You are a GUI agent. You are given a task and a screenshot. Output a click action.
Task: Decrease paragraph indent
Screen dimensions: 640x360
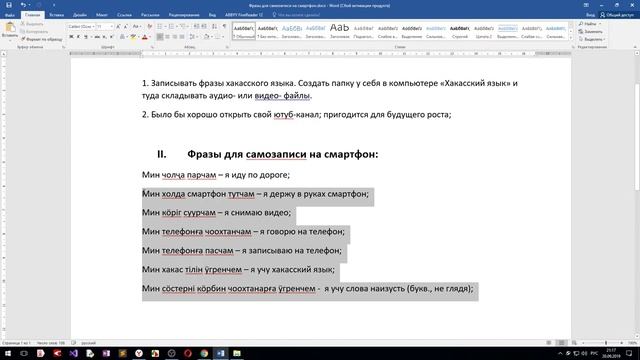point(196,27)
